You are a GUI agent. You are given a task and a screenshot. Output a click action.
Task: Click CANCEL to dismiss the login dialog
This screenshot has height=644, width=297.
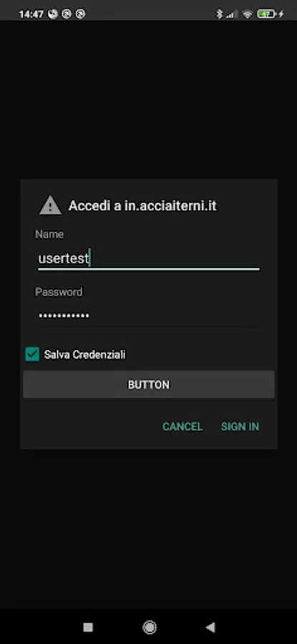(182, 426)
